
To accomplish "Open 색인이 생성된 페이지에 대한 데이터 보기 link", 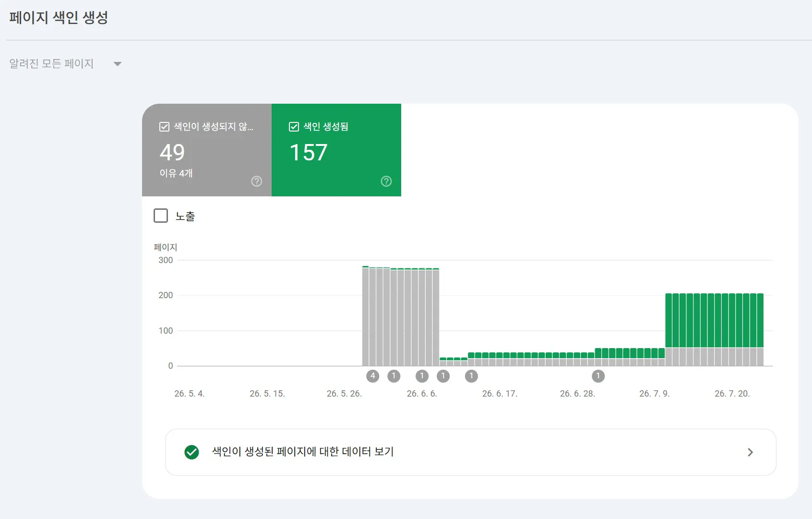I will (x=470, y=452).
